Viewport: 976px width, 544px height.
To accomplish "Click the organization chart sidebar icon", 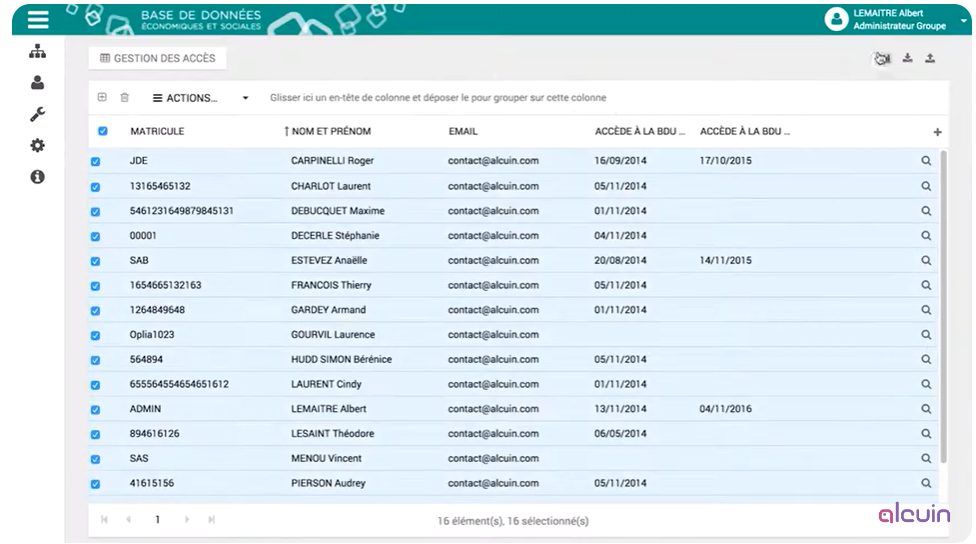I will tap(38, 51).
